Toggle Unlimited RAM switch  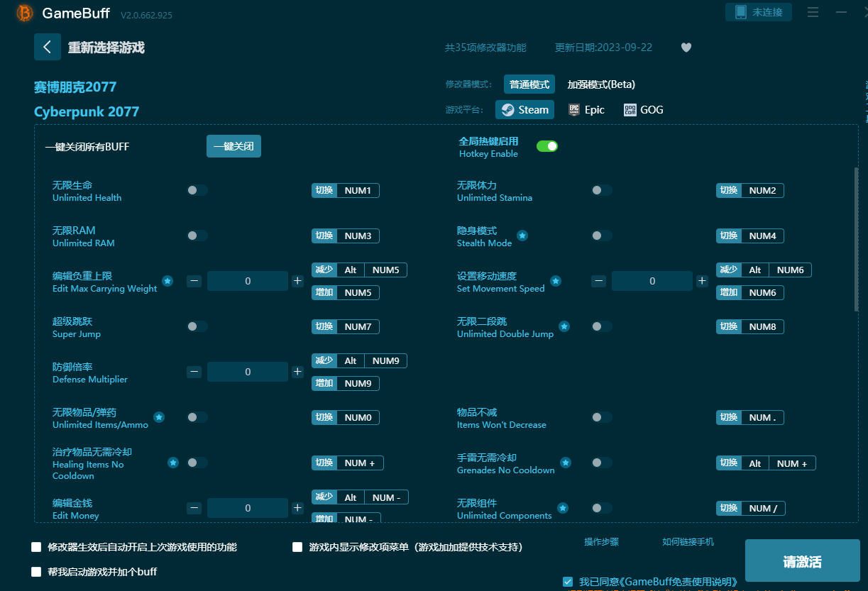pyautogui.click(x=197, y=236)
